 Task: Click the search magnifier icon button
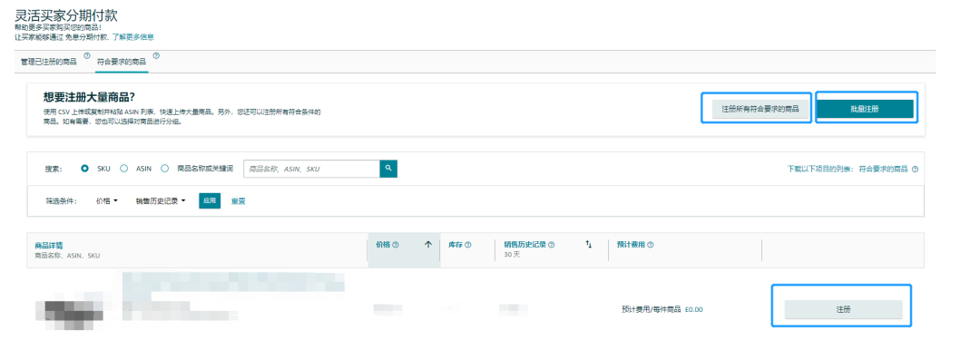388,169
